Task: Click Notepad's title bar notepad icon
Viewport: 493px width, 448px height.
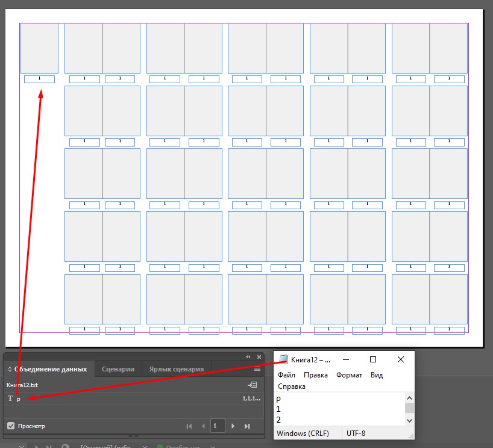Action: 283,359
